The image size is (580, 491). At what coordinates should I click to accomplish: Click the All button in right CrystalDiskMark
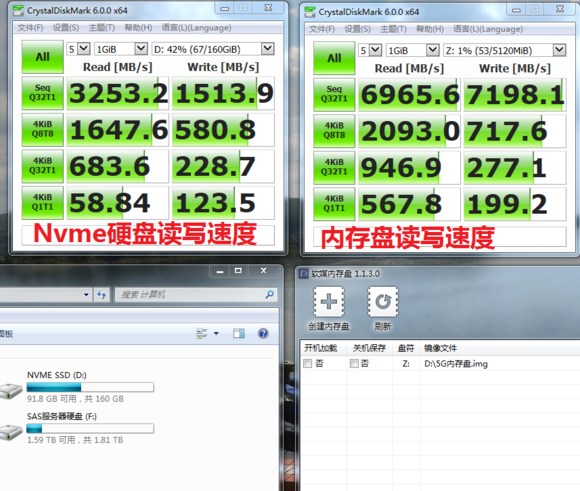click(x=334, y=58)
